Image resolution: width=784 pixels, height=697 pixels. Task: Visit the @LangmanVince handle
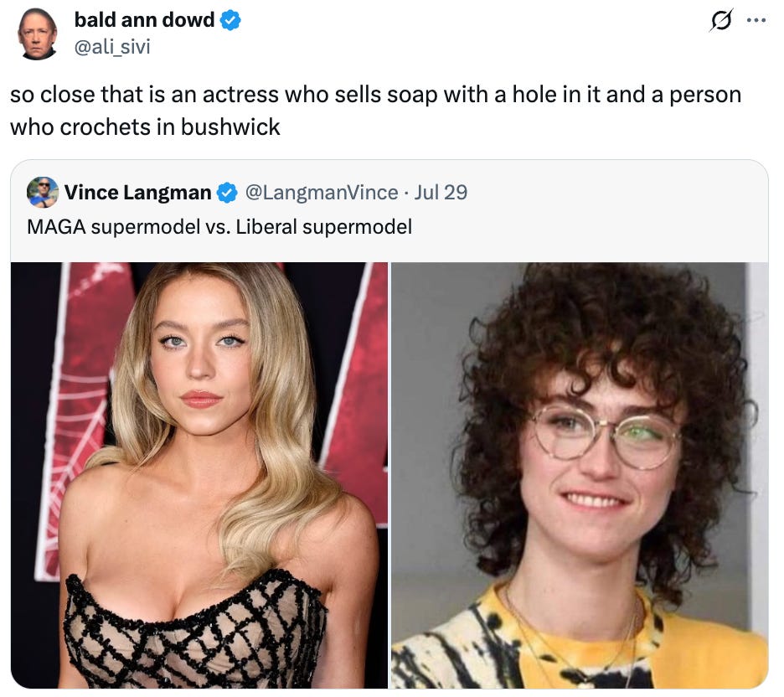322,193
